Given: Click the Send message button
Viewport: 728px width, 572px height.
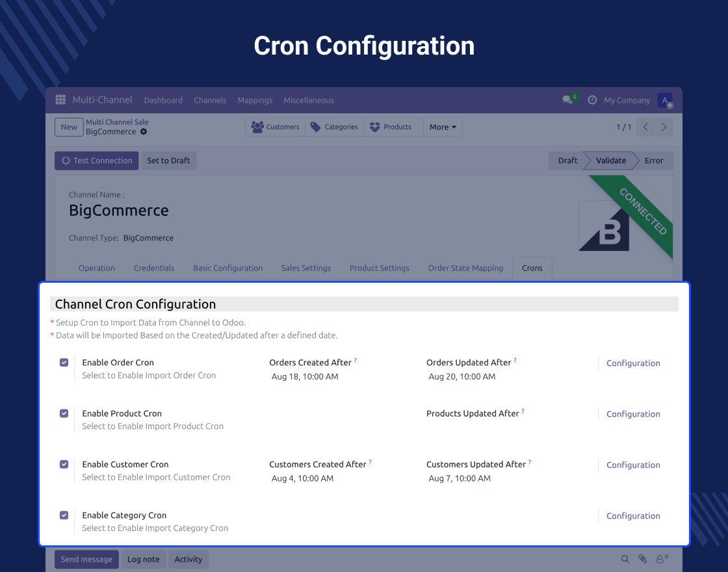Looking at the screenshot, I should tap(87, 560).
